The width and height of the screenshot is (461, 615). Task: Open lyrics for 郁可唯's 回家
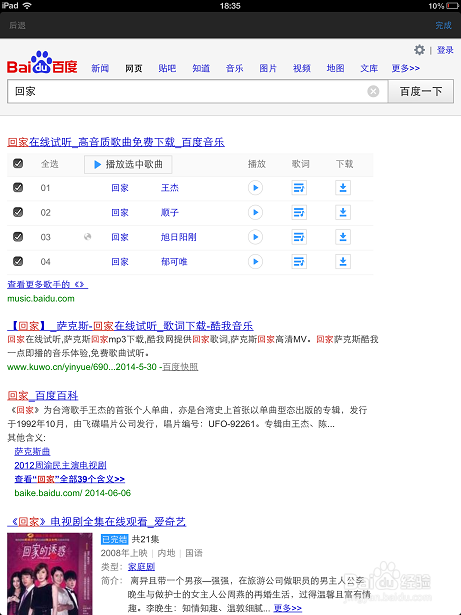click(299, 262)
